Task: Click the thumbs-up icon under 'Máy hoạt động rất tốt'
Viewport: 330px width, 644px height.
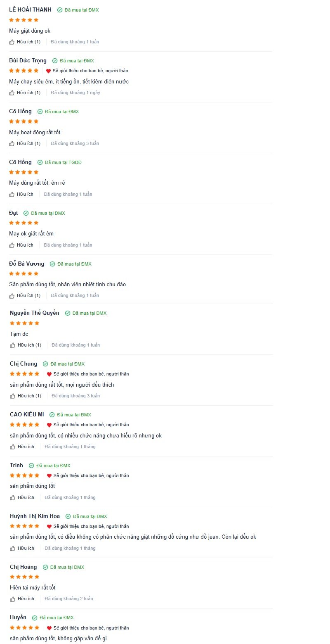Action: pos(12,143)
